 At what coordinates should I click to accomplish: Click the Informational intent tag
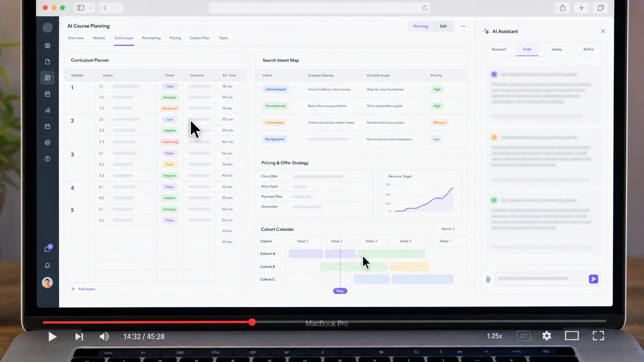276,89
